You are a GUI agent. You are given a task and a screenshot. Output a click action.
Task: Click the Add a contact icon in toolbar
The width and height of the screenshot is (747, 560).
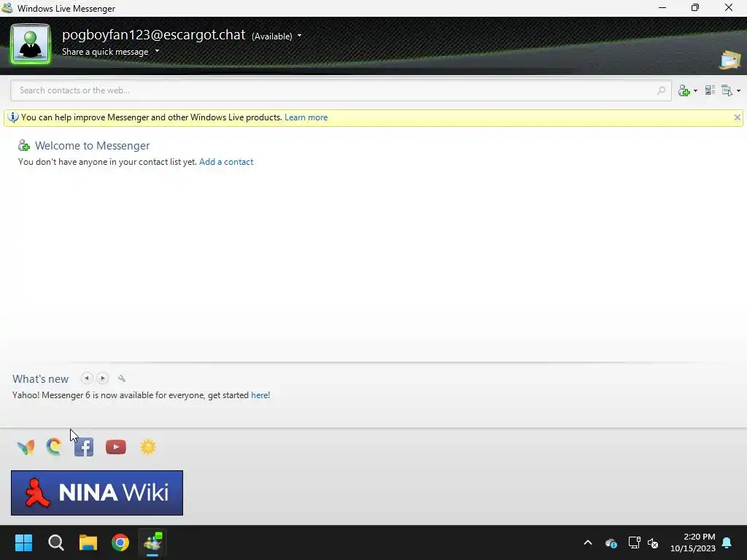tap(684, 90)
